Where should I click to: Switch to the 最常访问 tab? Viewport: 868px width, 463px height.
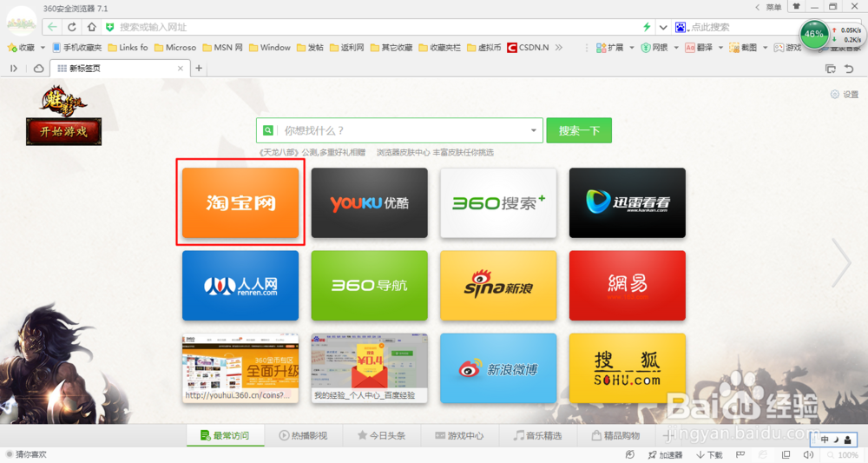point(226,436)
